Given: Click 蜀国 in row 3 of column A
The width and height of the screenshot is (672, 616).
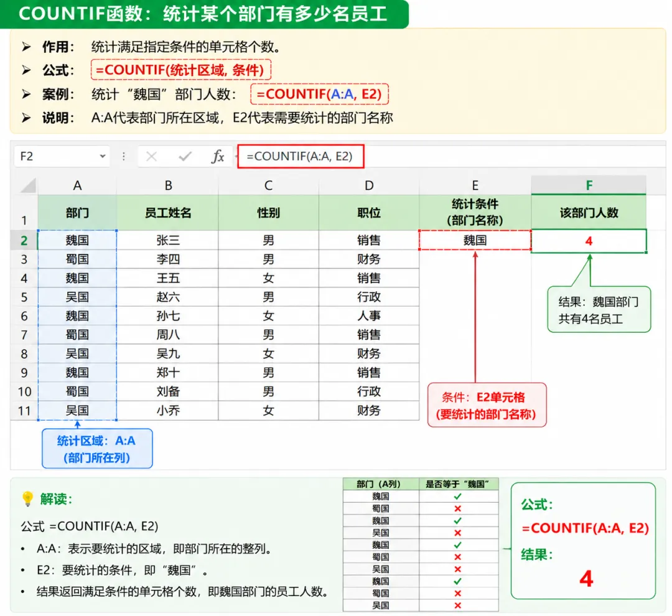Looking at the screenshot, I should [x=77, y=259].
